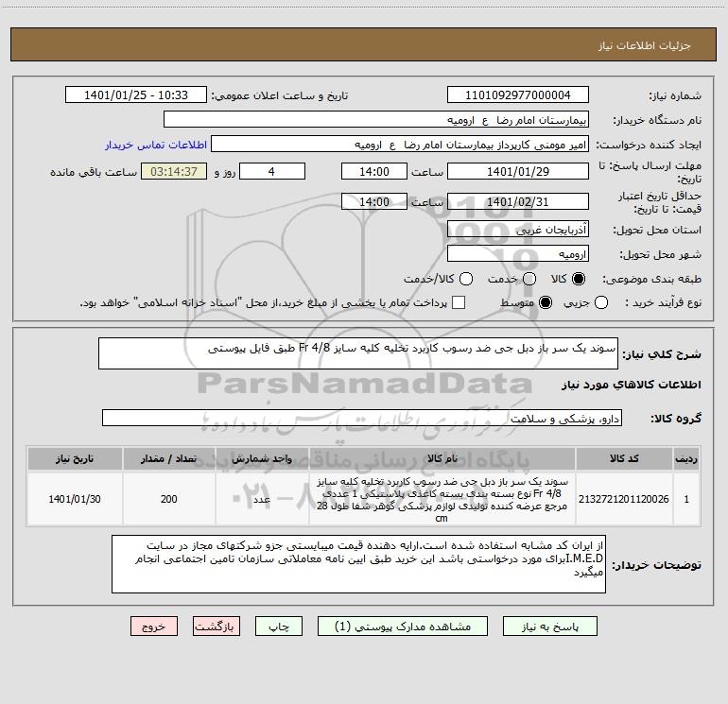Click the response deadline date 1401/01/29
The height and width of the screenshot is (704, 728).
click(518, 171)
